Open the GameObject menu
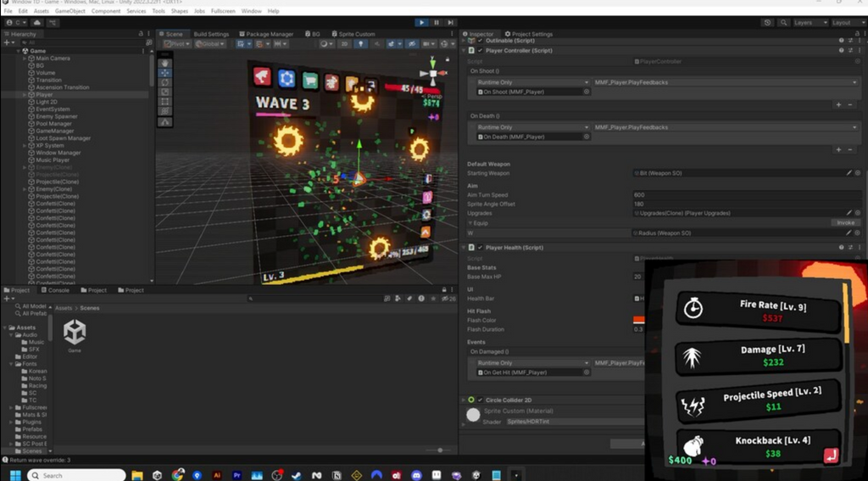The height and width of the screenshot is (481, 868). [70, 11]
